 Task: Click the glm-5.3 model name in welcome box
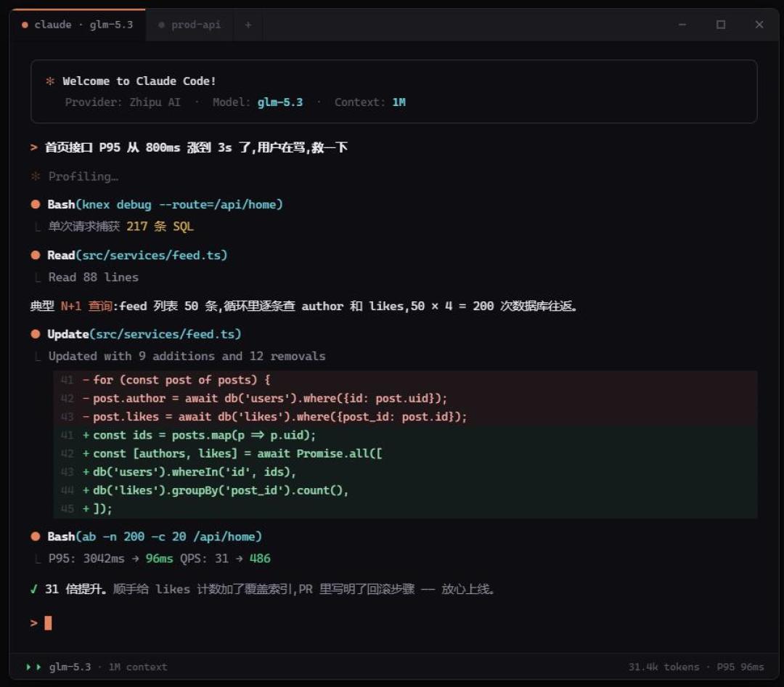(x=280, y=102)
